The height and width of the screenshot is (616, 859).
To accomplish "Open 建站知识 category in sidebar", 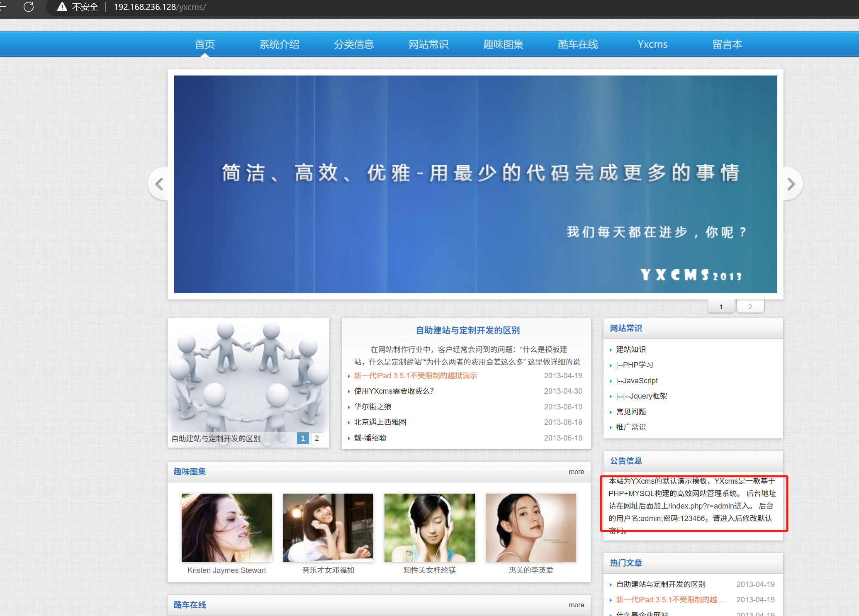I will (630, 350).
